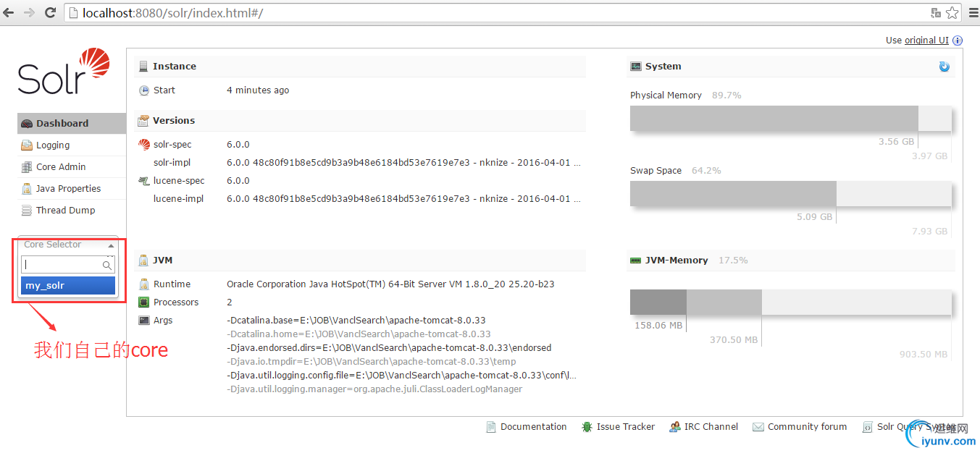Open the Thread Dump page
The image size is (980, 453).
pyautogui.click(x=72, y=211)
